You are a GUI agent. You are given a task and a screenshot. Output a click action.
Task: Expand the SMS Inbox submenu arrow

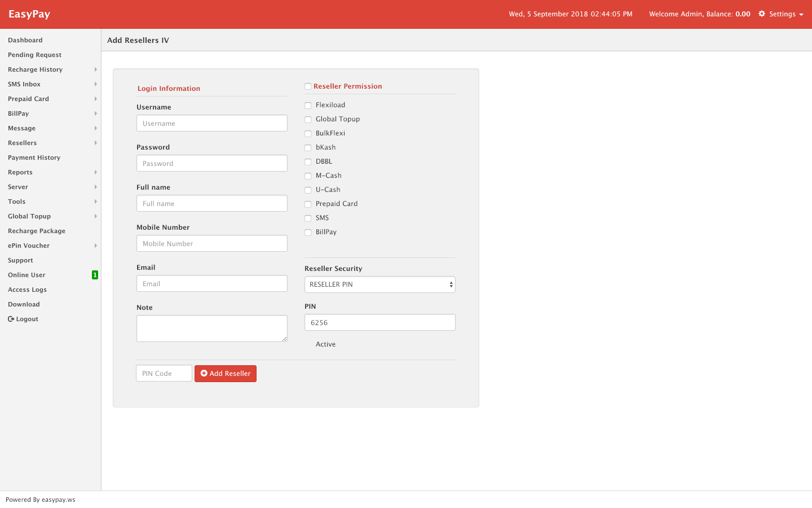[x=96, y=84]
